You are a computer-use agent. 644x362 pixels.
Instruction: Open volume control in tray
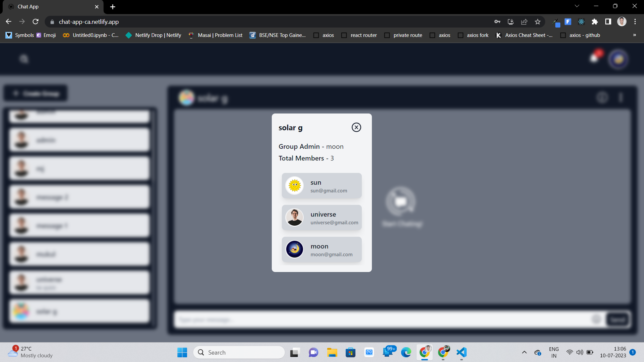[x=579, y=352]
